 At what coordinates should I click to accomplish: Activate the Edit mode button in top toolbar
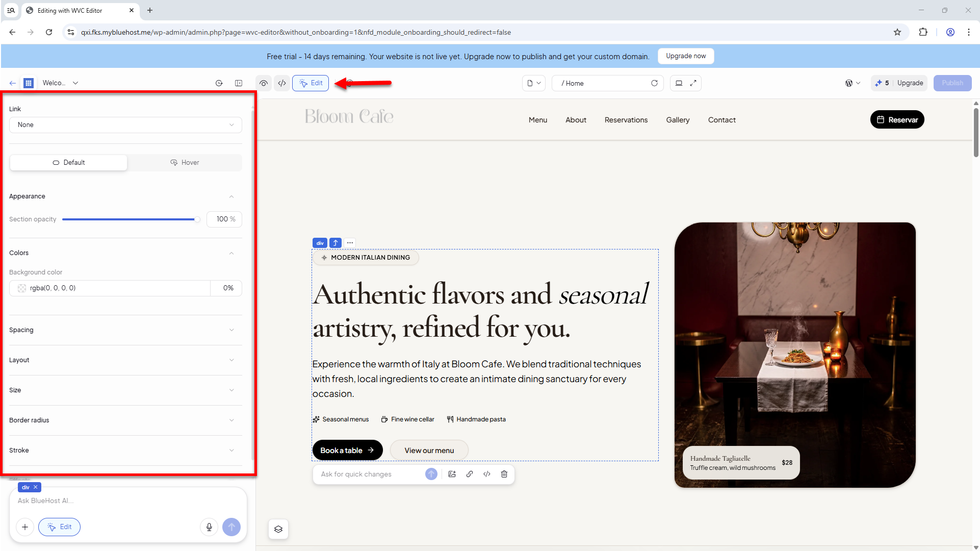point(311,83)
